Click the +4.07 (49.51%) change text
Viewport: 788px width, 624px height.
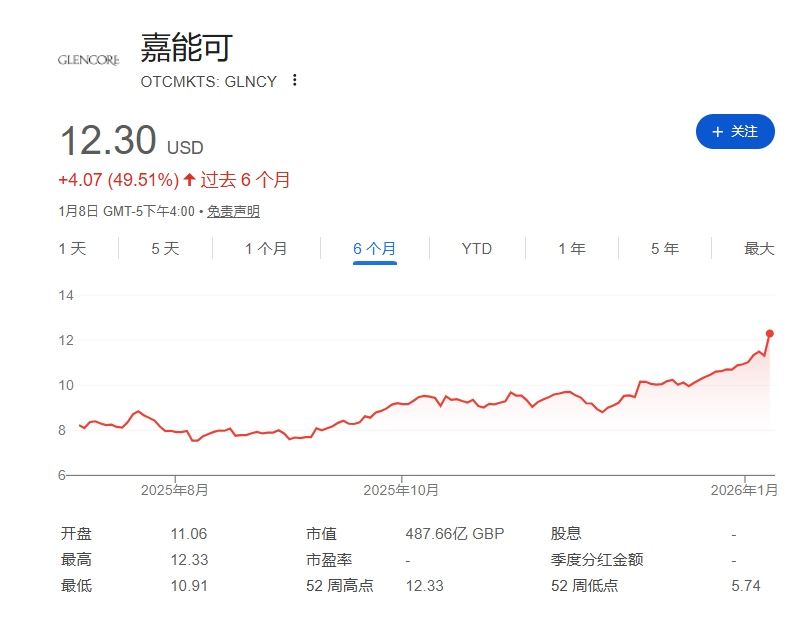(119, 180)
